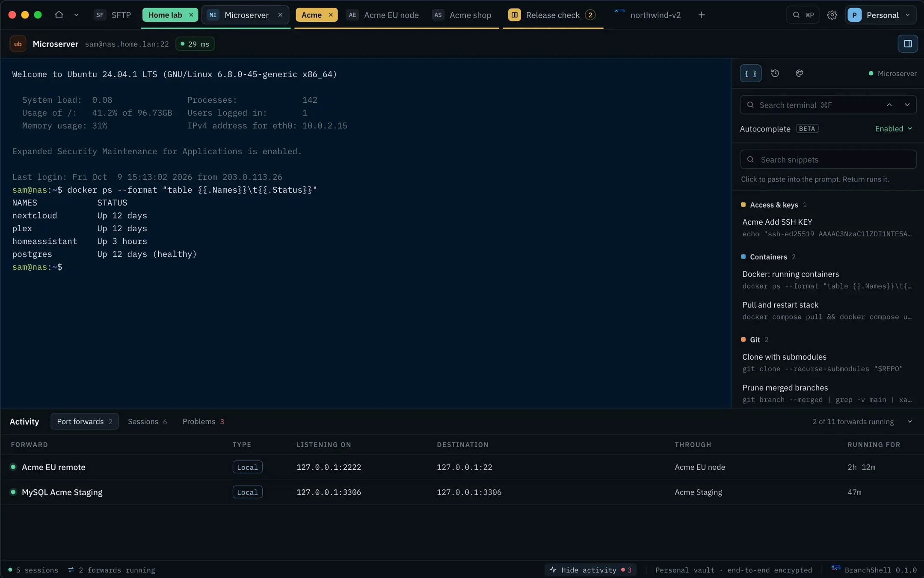924x578 pixels.
Task: Select the Access & keys snippet group
Action: [x=773, y=205]
